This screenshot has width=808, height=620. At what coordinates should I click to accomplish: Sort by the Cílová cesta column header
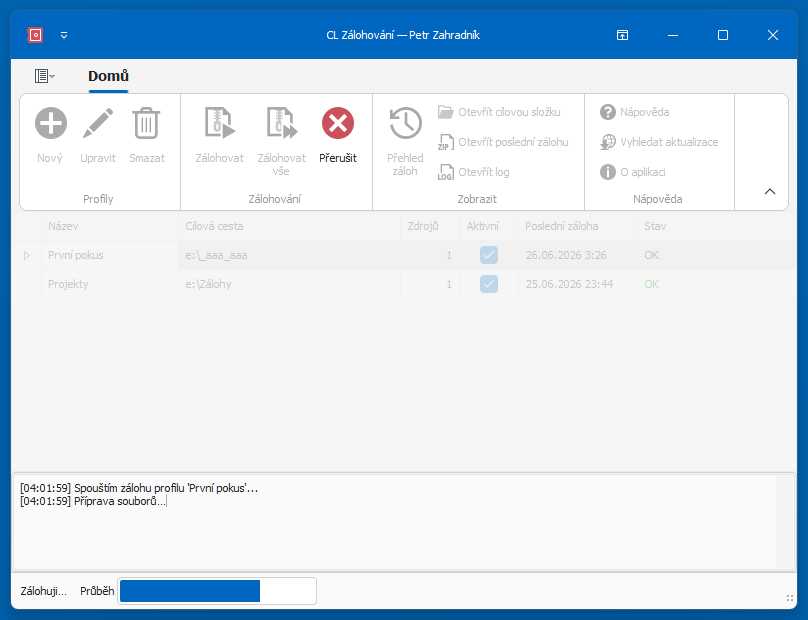[290, 226]
